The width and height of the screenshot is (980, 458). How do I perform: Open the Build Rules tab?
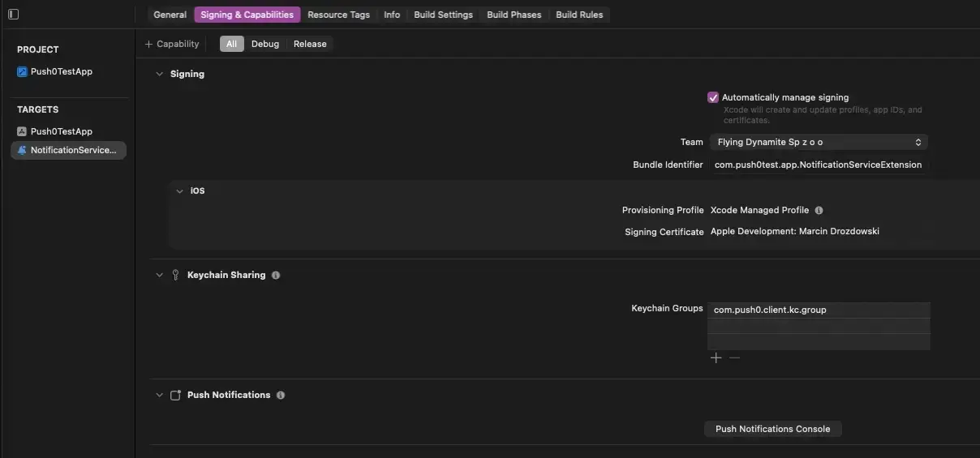(579, 15)
